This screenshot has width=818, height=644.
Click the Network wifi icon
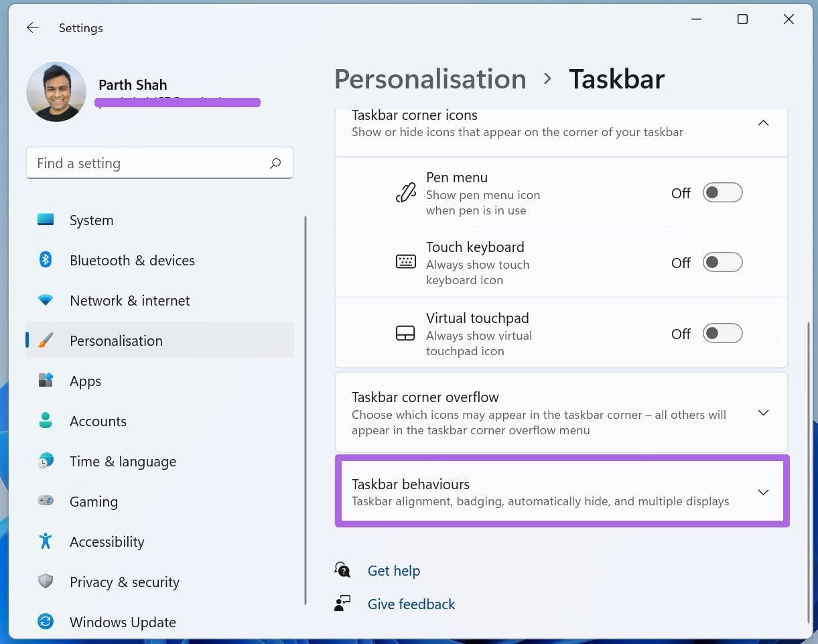coord(46,300)
